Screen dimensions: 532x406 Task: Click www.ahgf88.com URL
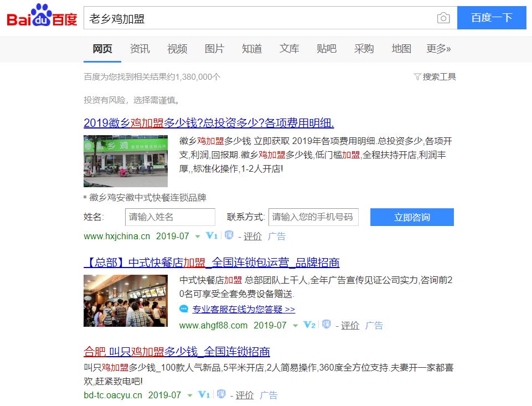click(x=214, y=326)
